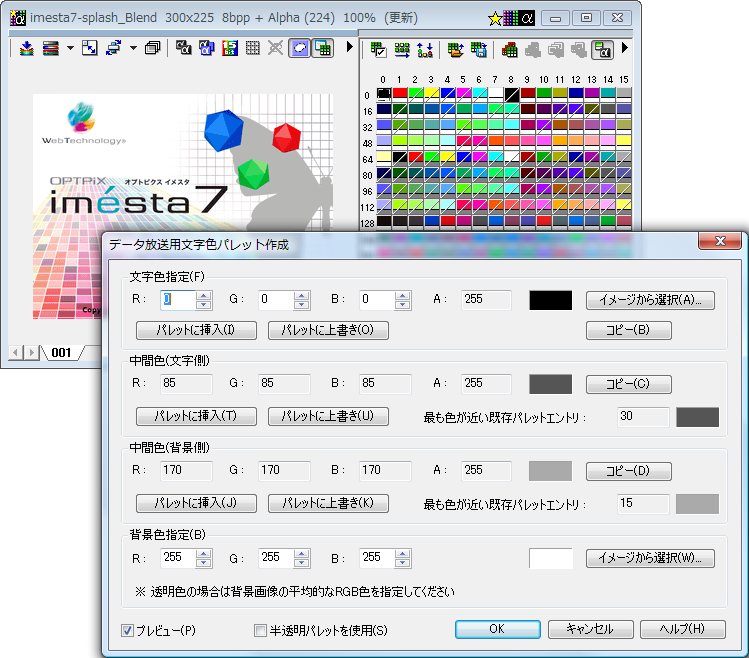Click the yellow star icon in title bar
The image size is (749, 658).
click(x=495, y=19)
